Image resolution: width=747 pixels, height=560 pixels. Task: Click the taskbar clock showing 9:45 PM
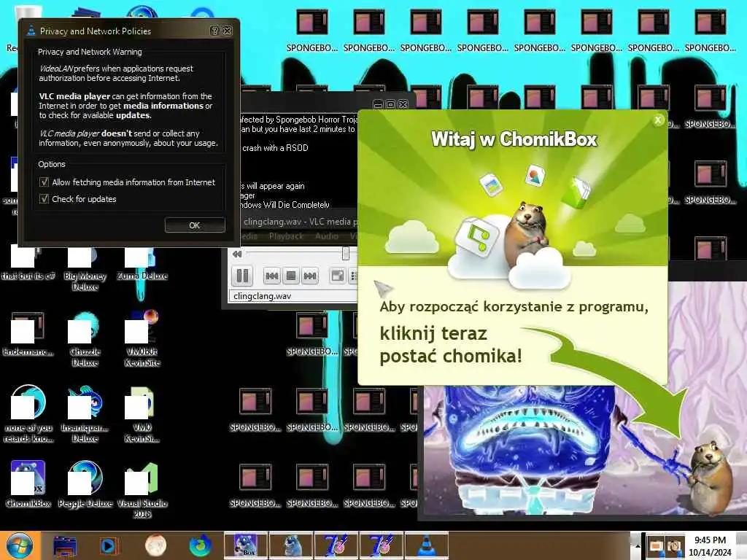710,546
